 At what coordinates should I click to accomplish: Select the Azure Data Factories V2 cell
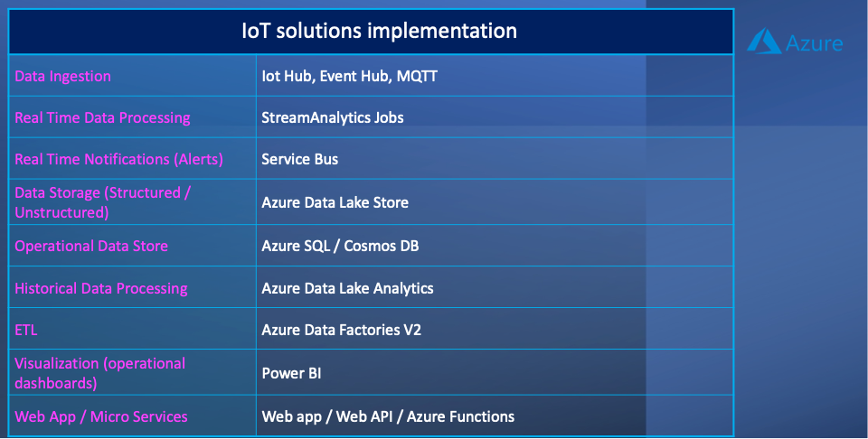tap(495, 329)
